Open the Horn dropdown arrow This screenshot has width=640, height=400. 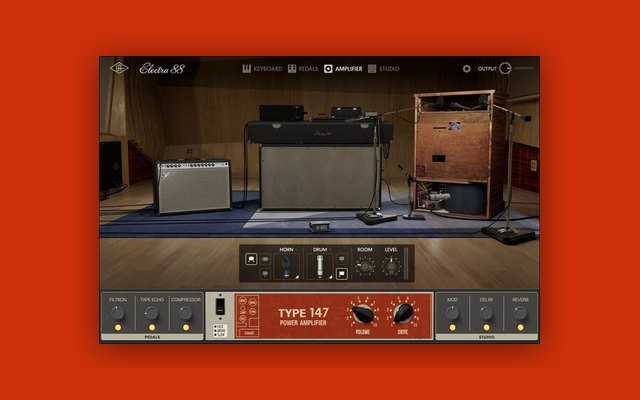coord(297,249)
